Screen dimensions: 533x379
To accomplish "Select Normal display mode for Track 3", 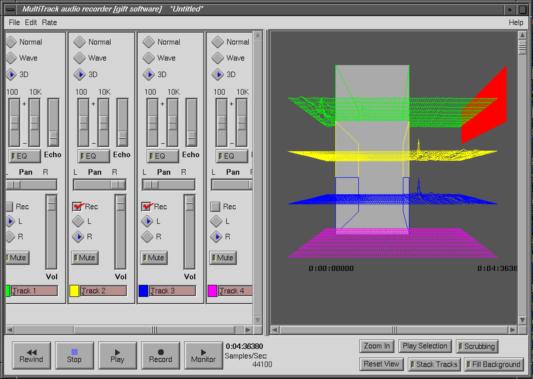I will (x=149, y=42).
